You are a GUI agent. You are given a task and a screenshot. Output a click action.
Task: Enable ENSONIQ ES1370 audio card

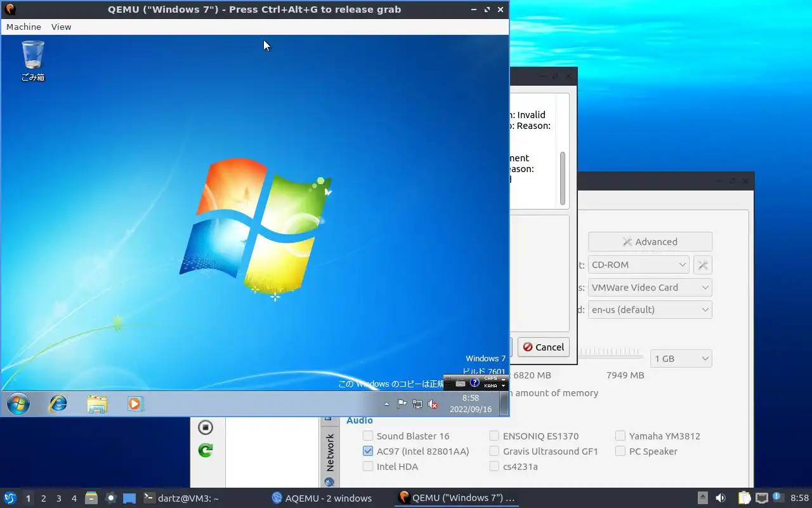pyautogui.click(x=494, y=436)
